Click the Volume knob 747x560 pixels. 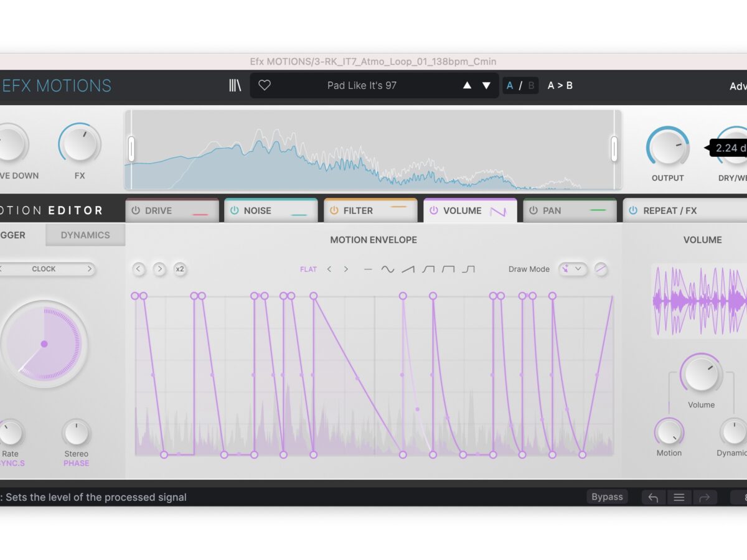click(701, 374)
